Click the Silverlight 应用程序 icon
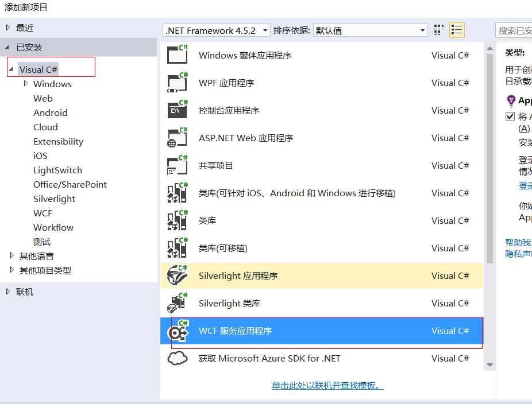Image resolution: width=532 pixels, height=404 pixels. (177, 275)
